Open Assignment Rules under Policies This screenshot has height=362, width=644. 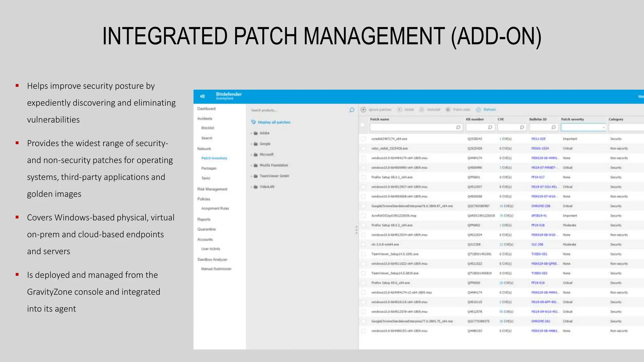coord(215,209)
